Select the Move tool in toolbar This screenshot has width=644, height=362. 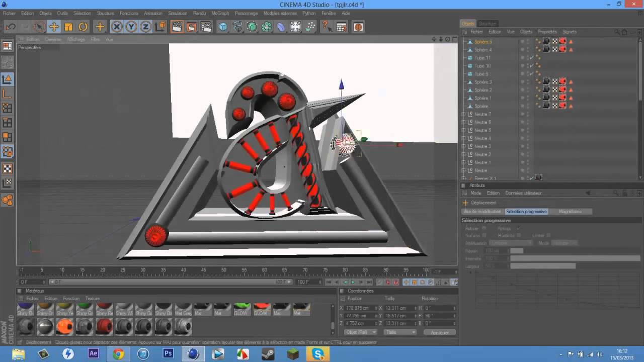coord(54,27)
